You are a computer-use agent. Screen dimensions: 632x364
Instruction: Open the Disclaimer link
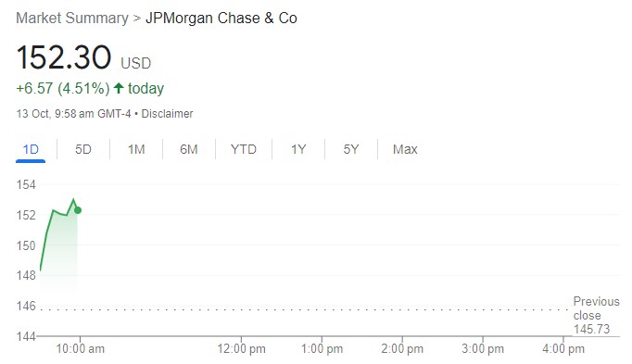pyautogui.click(x=167, y=114)
